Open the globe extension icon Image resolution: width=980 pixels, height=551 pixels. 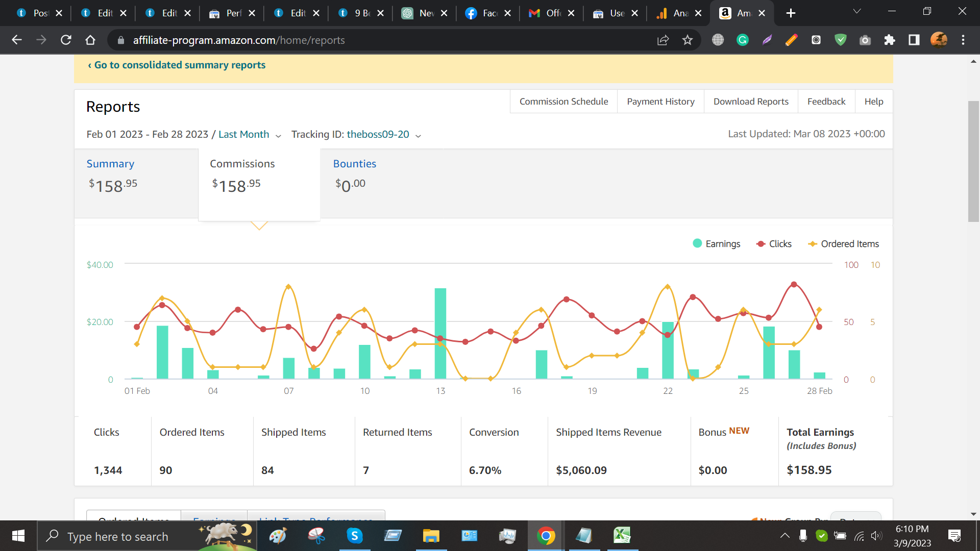tap(718, 40)
